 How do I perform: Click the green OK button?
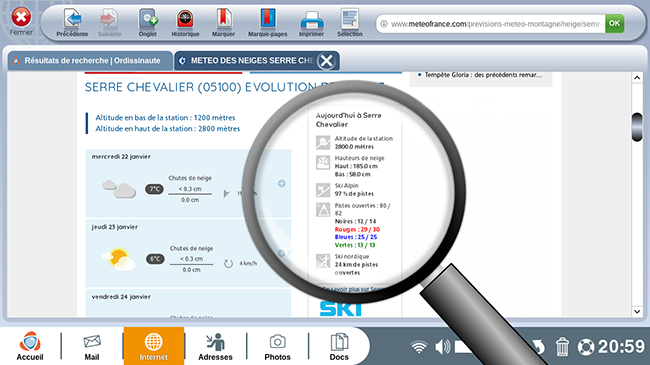coord(614,24)
